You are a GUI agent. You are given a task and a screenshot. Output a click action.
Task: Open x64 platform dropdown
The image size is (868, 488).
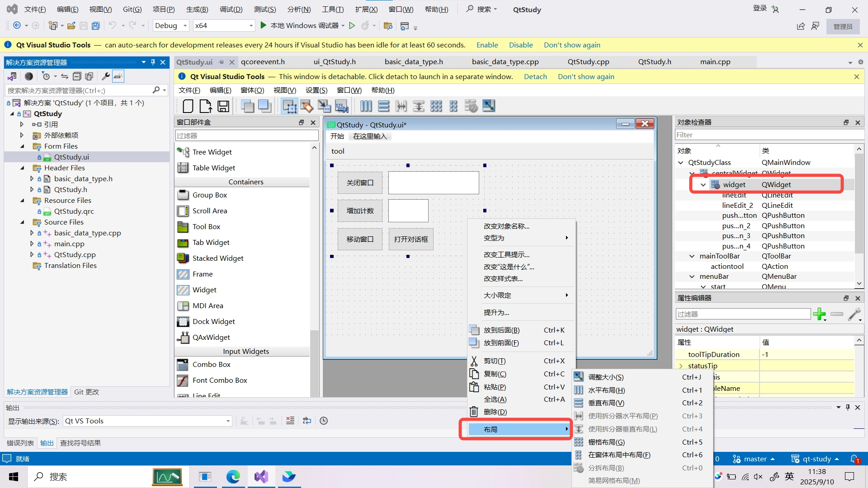(224, 26)
